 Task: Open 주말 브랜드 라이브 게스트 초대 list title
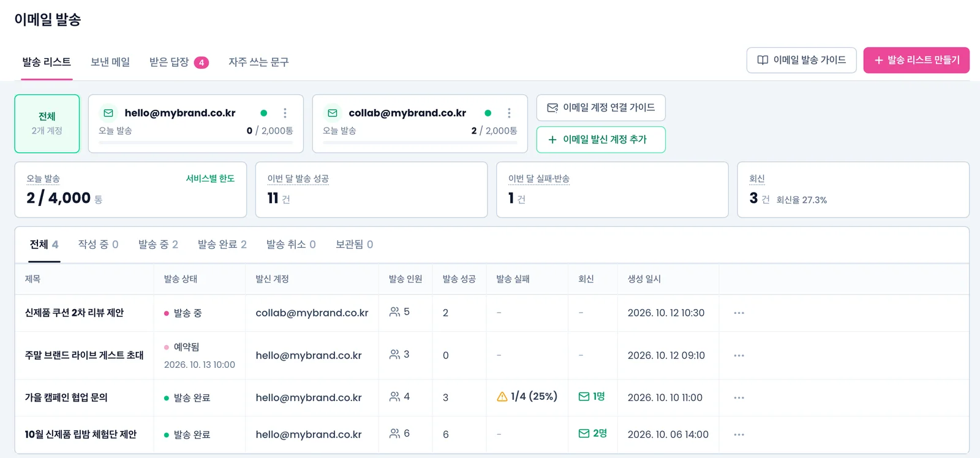pyautogui.click(x=84, y=355)
